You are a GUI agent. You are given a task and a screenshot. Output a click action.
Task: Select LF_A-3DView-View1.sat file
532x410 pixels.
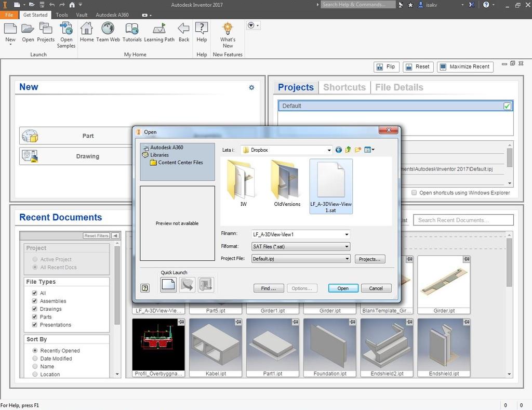(331, 186)
